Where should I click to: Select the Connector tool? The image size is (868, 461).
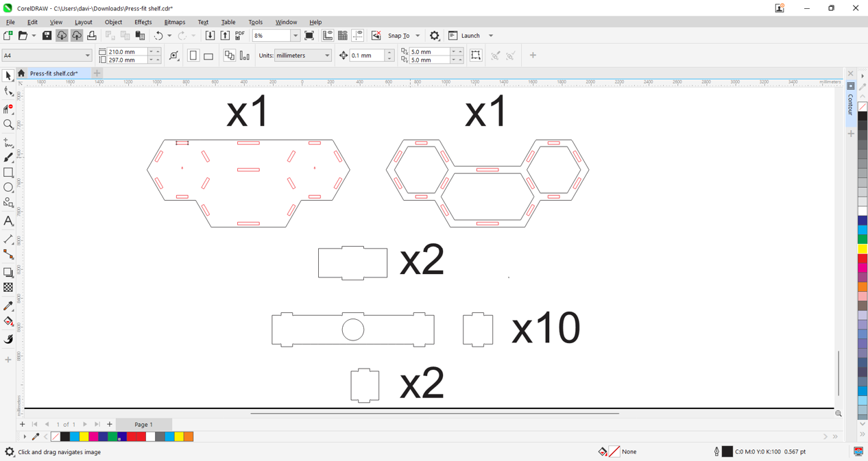[8, 254]
